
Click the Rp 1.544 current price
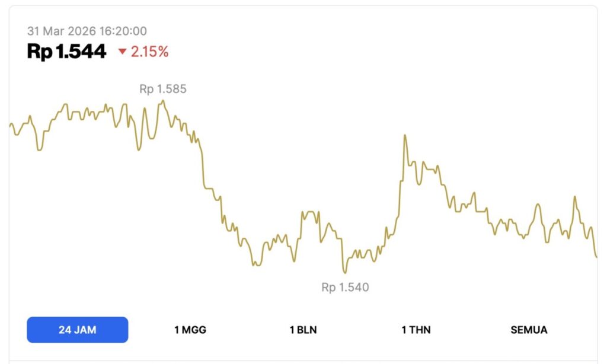(66, 52)
